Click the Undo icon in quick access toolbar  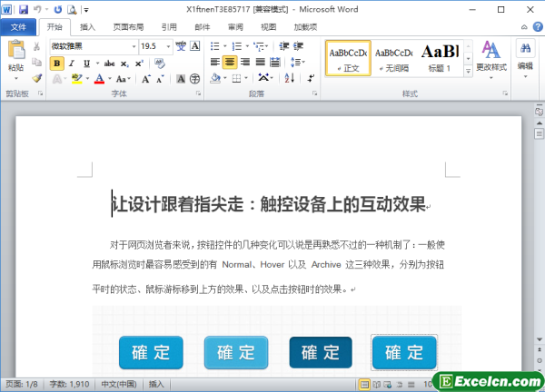(x=38, y=8)
